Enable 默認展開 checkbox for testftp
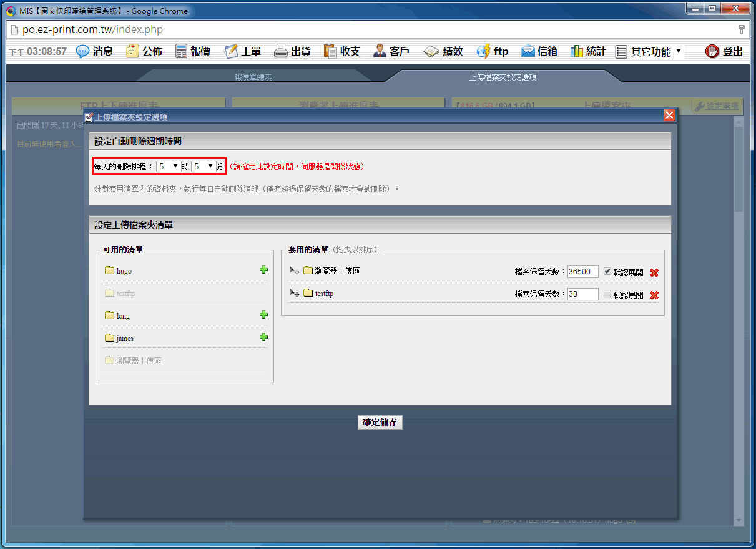The image size is (756, 549). (x=607, y=294)
